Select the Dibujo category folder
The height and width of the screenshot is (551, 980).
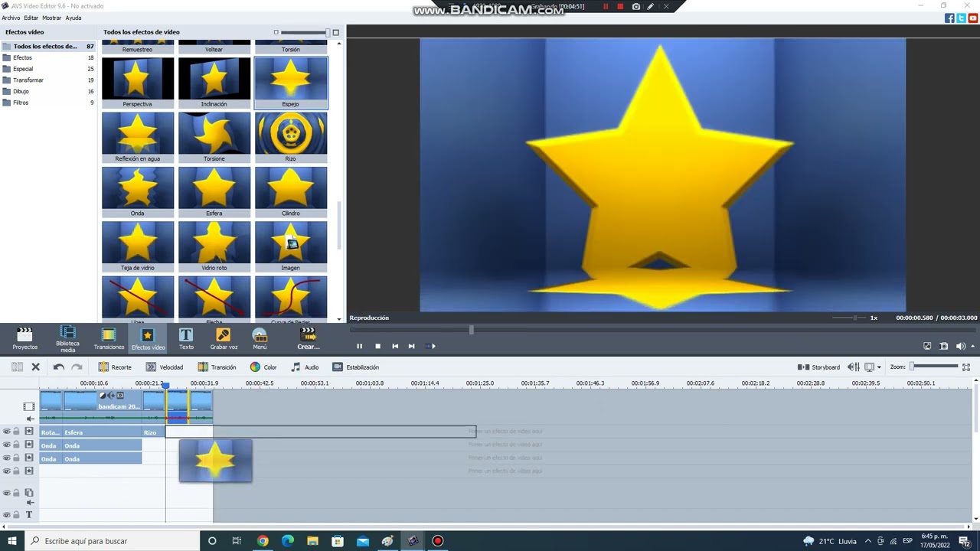tap(48, 91)
